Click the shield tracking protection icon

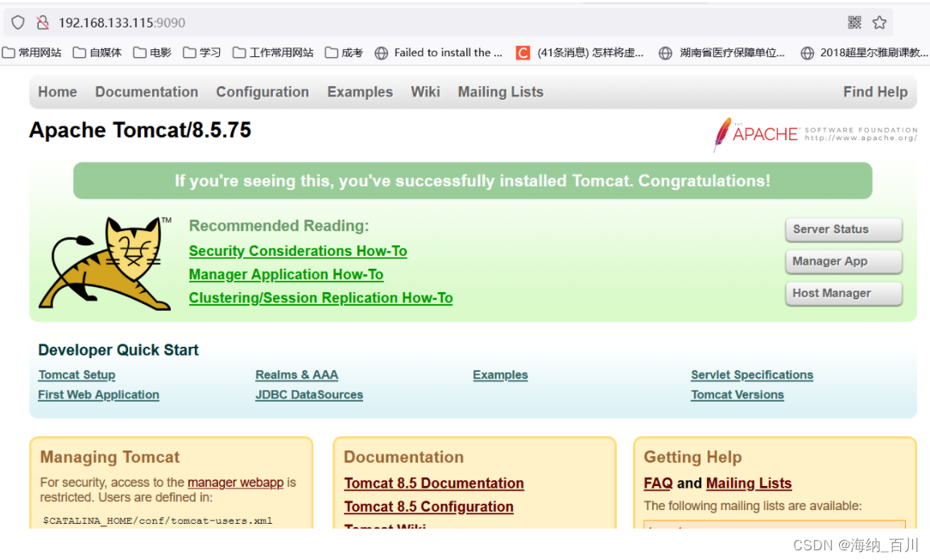[x=18, y=23]
